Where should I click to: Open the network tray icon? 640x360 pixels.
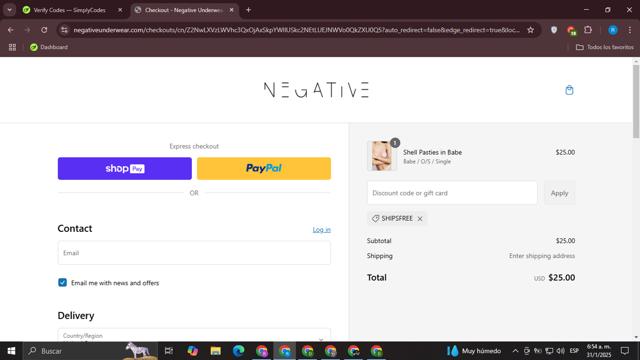pyautogui.click(x=549, y=351)
